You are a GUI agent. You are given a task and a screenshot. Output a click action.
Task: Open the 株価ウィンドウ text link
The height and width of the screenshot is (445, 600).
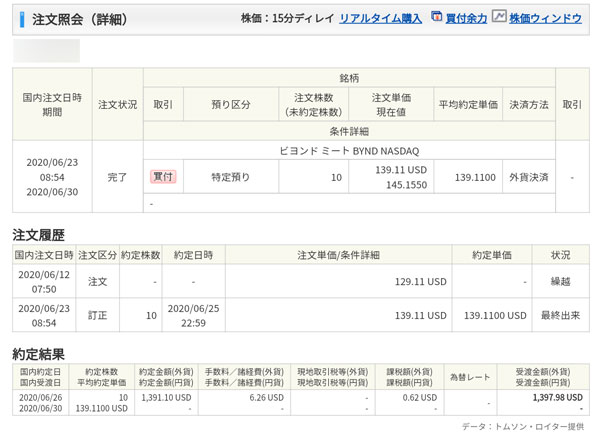tap(545, 18)
